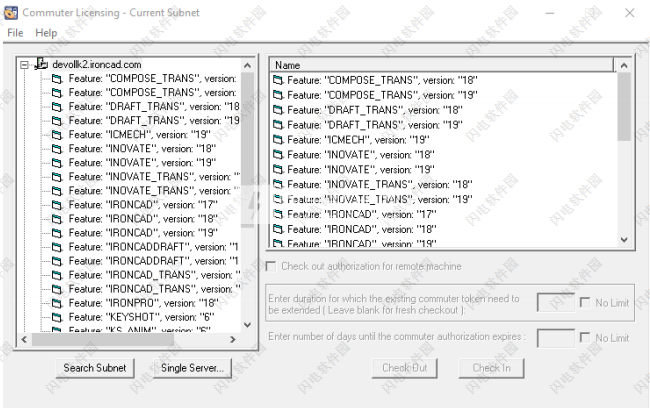Click the days until expiry input field
The image size is (650, 408).
tap(556, 338)
